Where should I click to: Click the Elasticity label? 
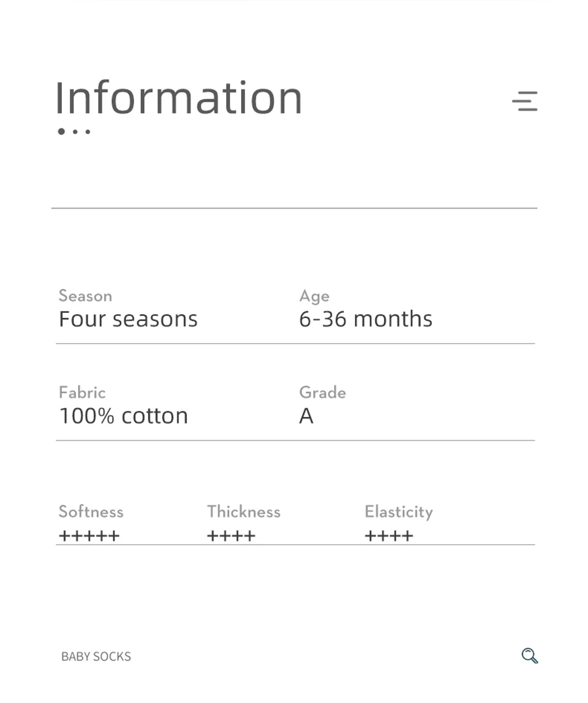coord(399,512)
